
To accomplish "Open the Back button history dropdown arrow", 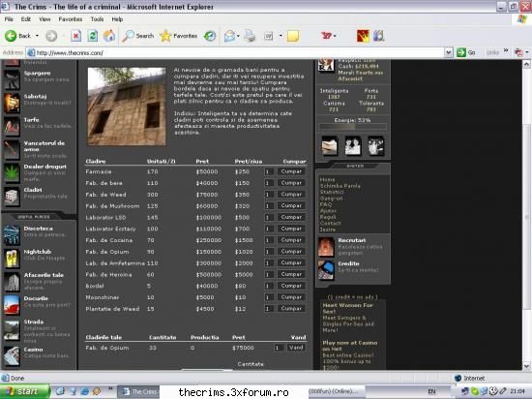I will click(x=37, y=36).
